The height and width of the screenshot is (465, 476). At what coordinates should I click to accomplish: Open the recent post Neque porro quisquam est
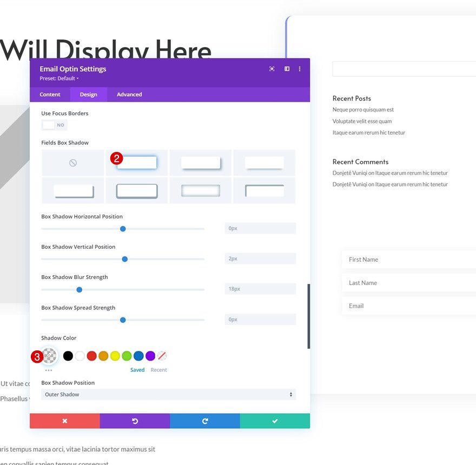(x=363, y=109)
